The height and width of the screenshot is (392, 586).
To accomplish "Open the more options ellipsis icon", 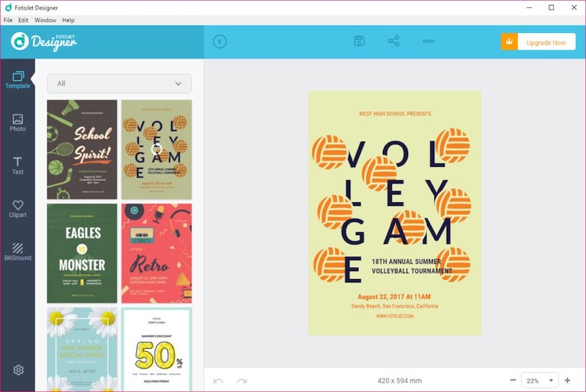I will point(429,41).
